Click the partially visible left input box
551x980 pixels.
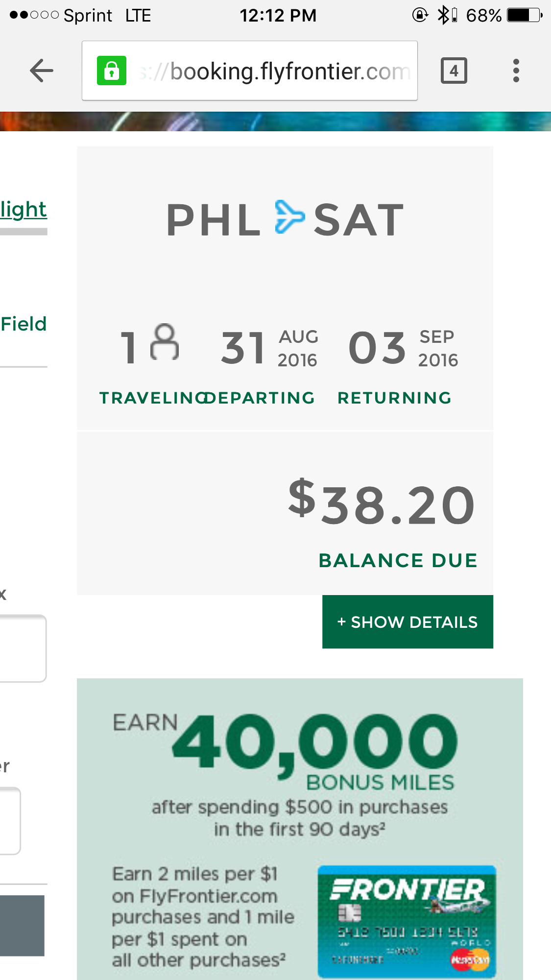23,648
